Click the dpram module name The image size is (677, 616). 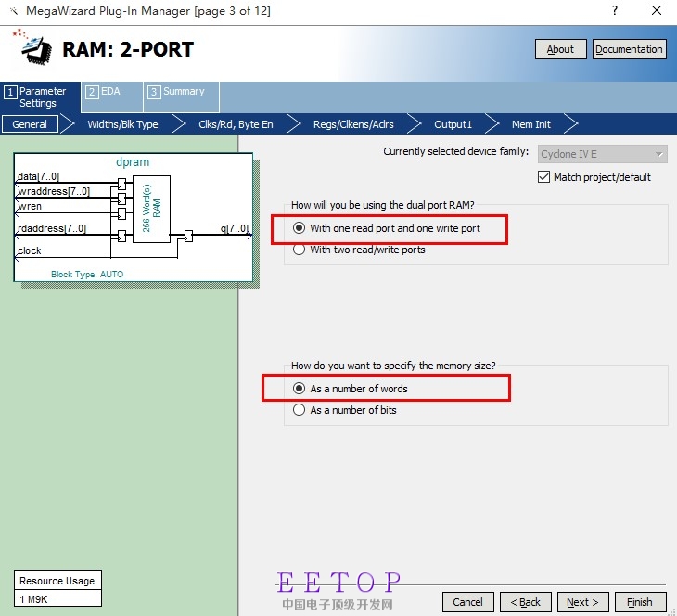coord(133,162)
